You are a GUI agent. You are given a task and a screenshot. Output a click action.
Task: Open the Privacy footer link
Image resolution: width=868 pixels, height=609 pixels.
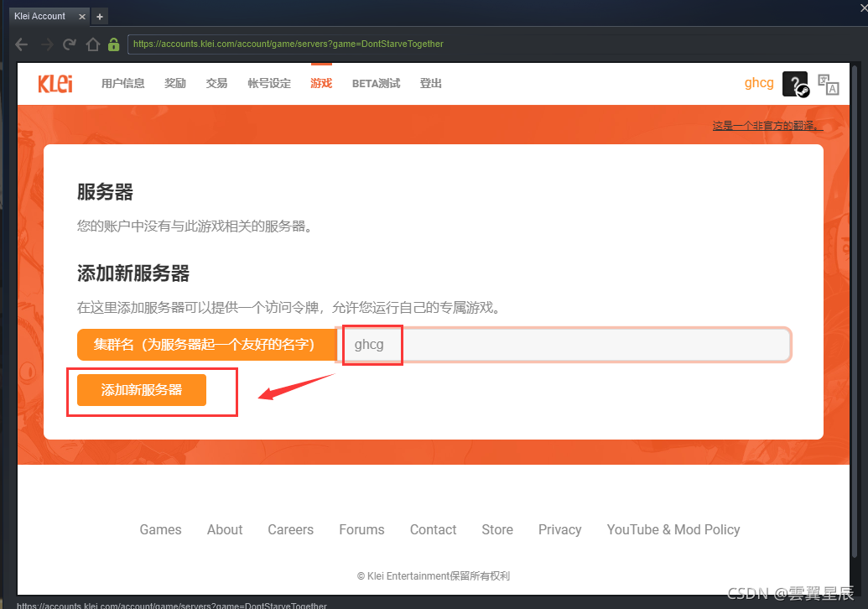click(559, 530)
